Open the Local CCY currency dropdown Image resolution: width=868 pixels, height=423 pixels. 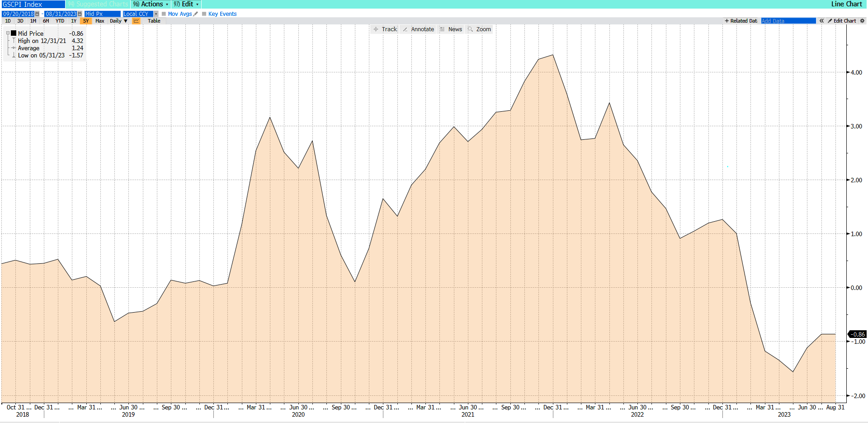point(156,14)
